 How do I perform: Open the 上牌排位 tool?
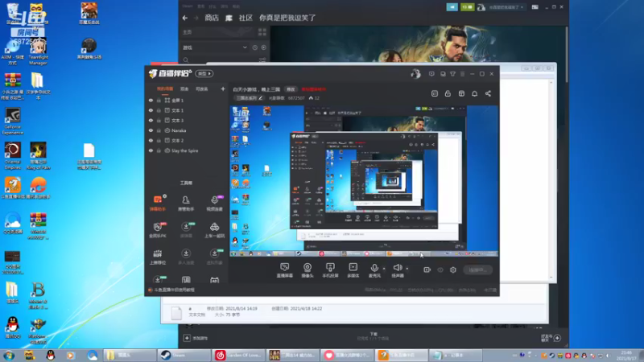[x=158, y=257]
